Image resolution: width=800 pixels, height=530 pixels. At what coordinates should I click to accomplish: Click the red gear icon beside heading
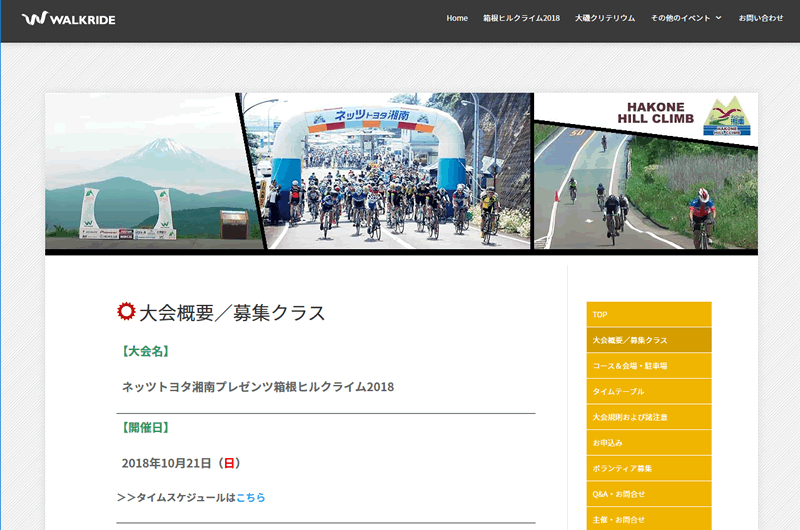[126, 311]
